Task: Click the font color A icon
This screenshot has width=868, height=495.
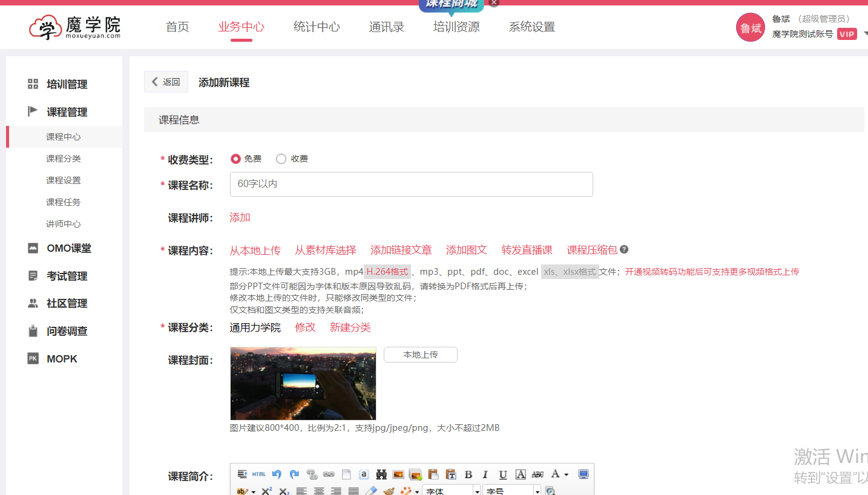Action: coord(556,474)
